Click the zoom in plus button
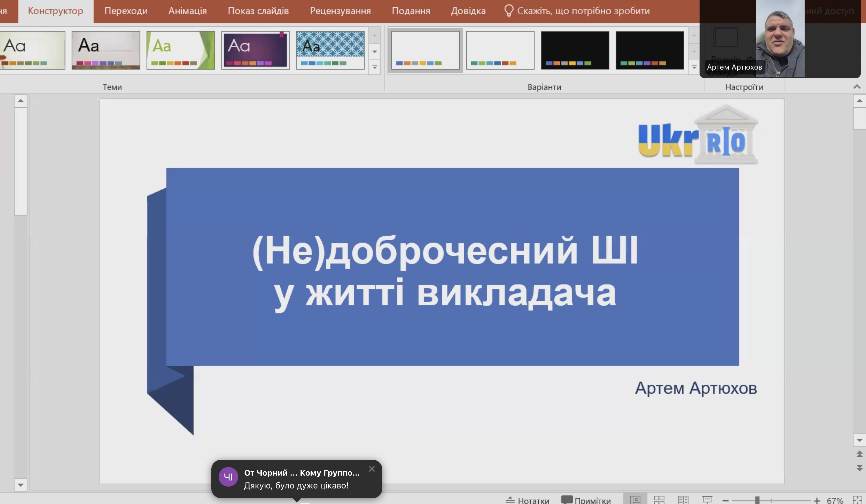Screen dimensions: 866x504 (817, 501)
